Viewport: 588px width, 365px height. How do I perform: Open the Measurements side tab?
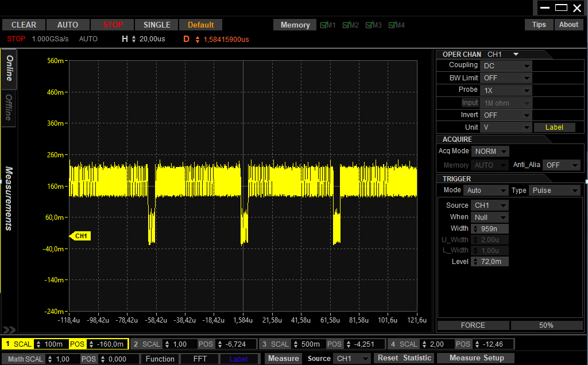click(9, 199)
